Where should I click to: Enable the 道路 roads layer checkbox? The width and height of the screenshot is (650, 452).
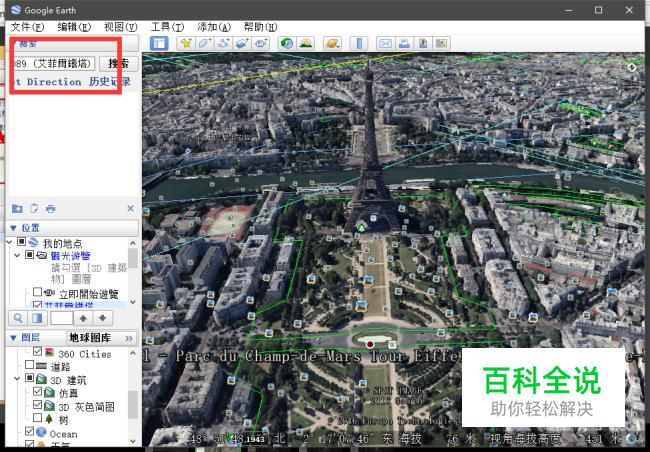coord(29,365)
